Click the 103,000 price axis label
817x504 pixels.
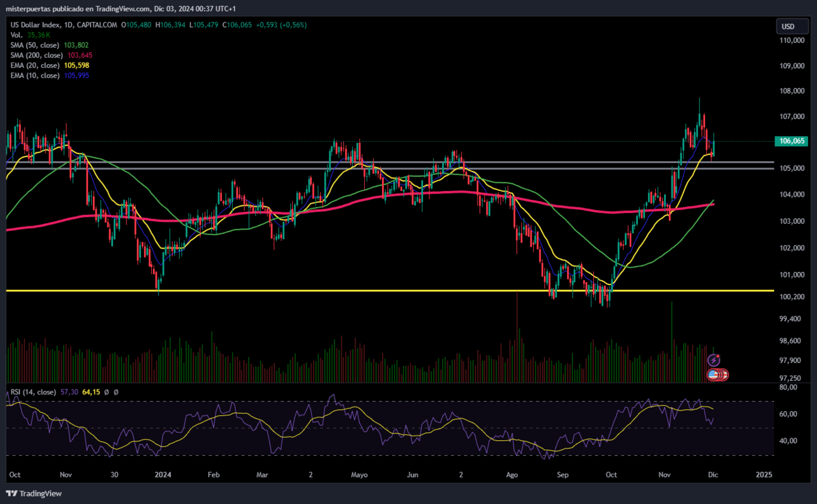tap(792, 221)
